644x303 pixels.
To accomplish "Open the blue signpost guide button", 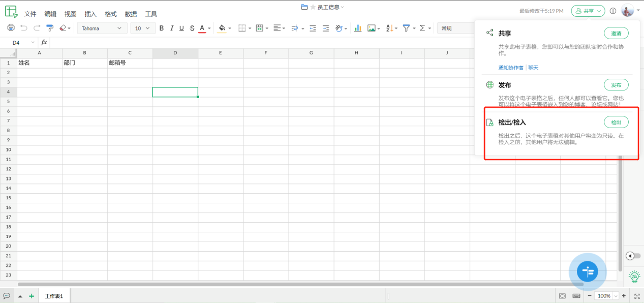I will pyautogui.click(x=588, y=271).
